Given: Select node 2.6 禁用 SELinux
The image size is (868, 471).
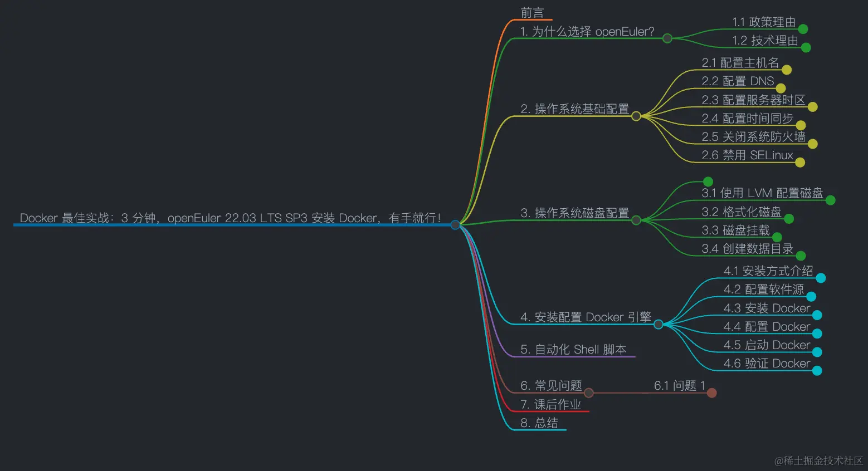Looking at the screenshot, I should tap(747, 155).
